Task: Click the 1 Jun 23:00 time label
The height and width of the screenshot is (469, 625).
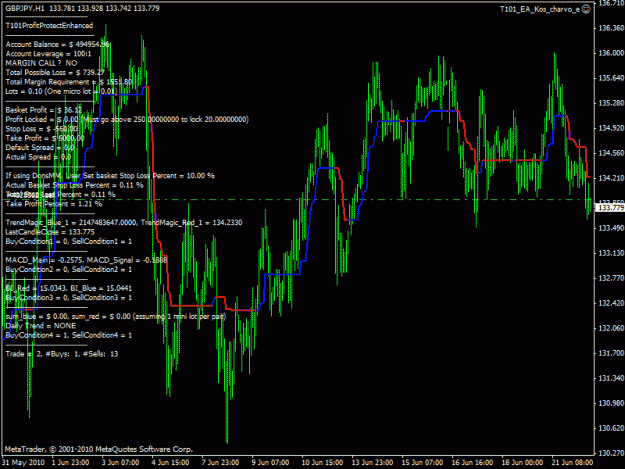Action: [x=71, y=463]
